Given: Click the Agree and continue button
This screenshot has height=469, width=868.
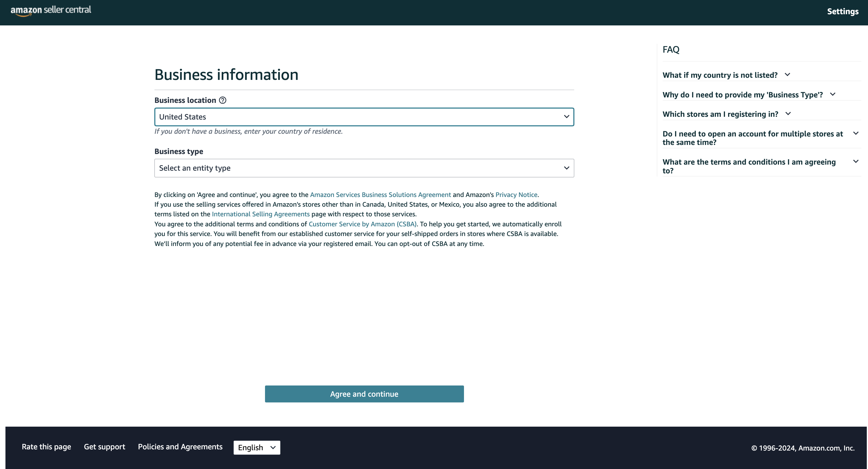Looking at the screenshot, I should pos(364,394).
